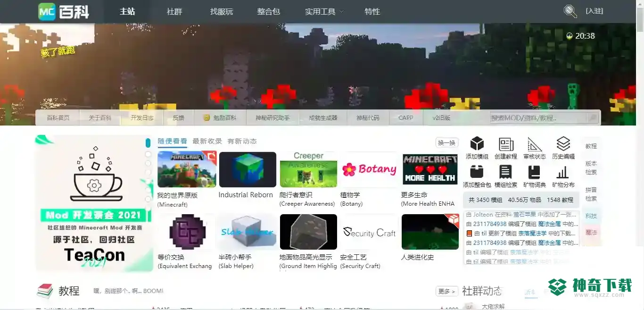
Task: Open the 等价交换 mod thumbnail
Action: point(187,232)
